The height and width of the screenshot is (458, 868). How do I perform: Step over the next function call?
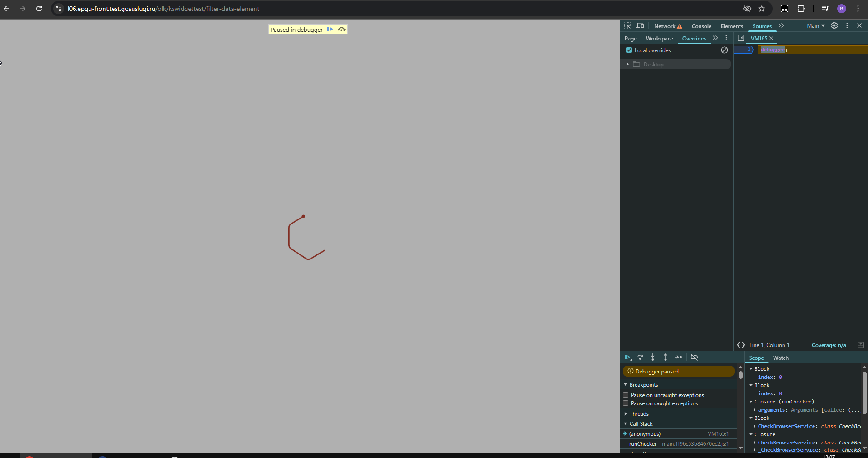tap(640, 358)
